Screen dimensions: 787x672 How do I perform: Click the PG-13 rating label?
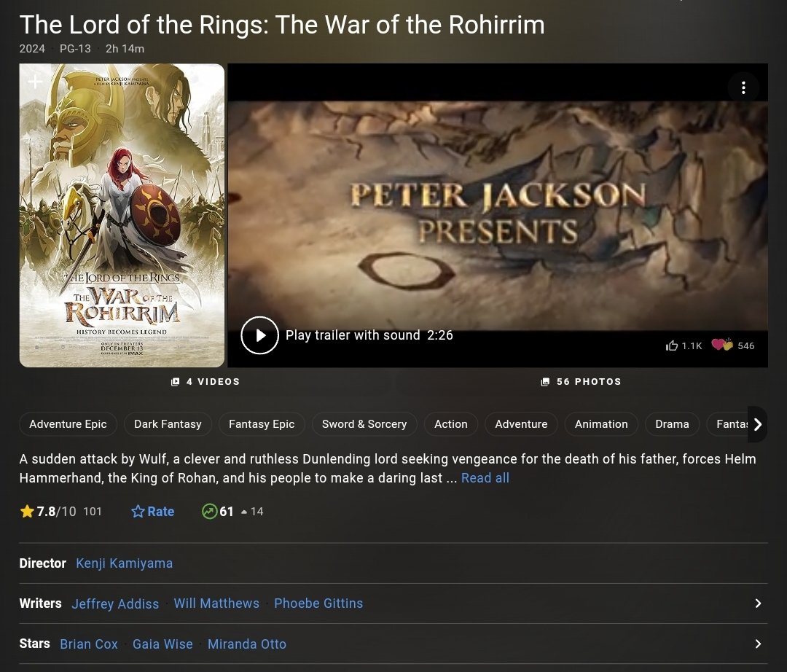point(75,49)
